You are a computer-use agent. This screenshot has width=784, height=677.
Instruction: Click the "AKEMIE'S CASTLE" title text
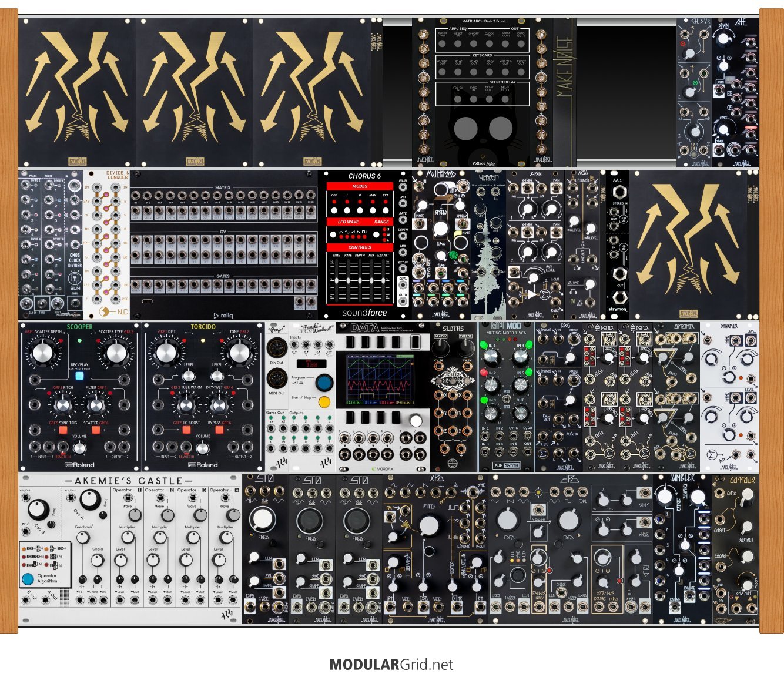[129, 481]
